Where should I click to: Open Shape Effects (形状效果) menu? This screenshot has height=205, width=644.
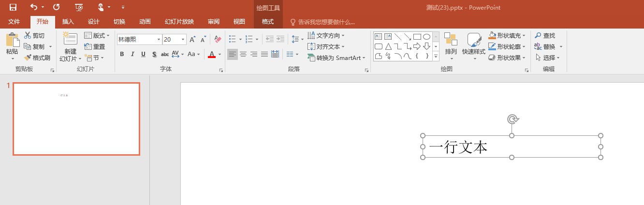click(x=507, y=58)
